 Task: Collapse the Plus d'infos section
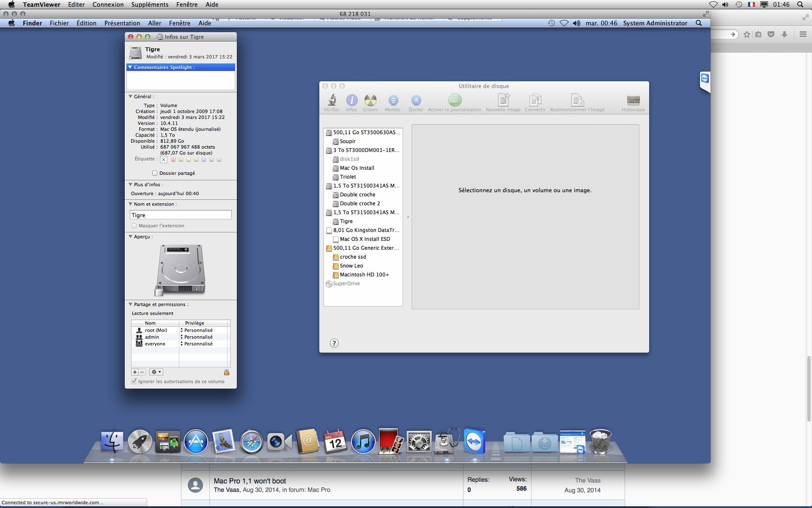(x=130, y=185)
